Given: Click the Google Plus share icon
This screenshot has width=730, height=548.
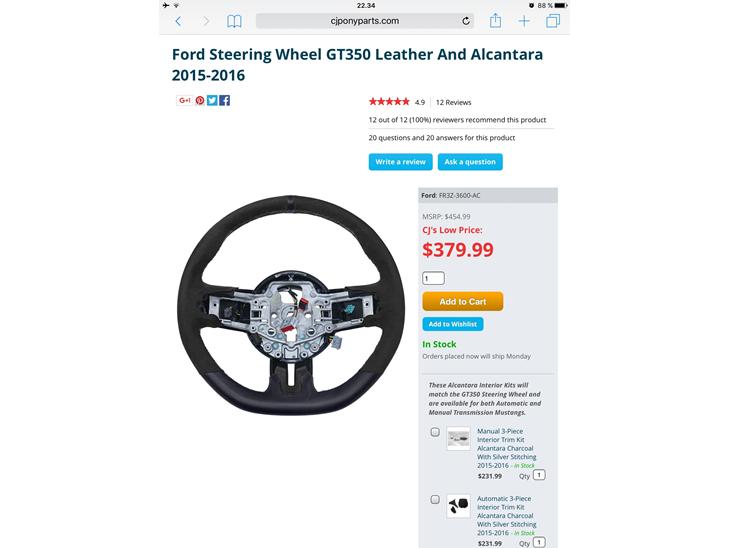Looking at the screenshot, I should click(x=184, y=100).
